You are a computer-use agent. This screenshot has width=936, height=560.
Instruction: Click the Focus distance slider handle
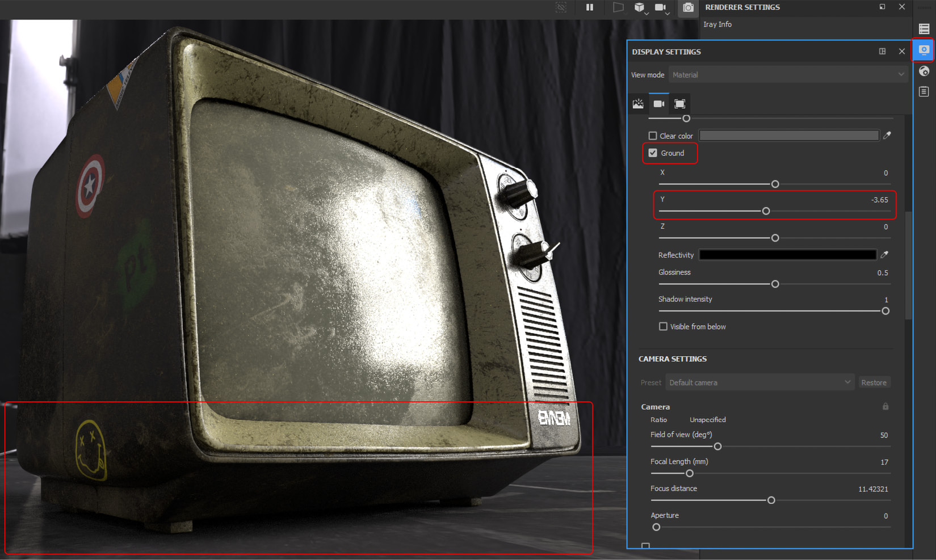[771, 500]
